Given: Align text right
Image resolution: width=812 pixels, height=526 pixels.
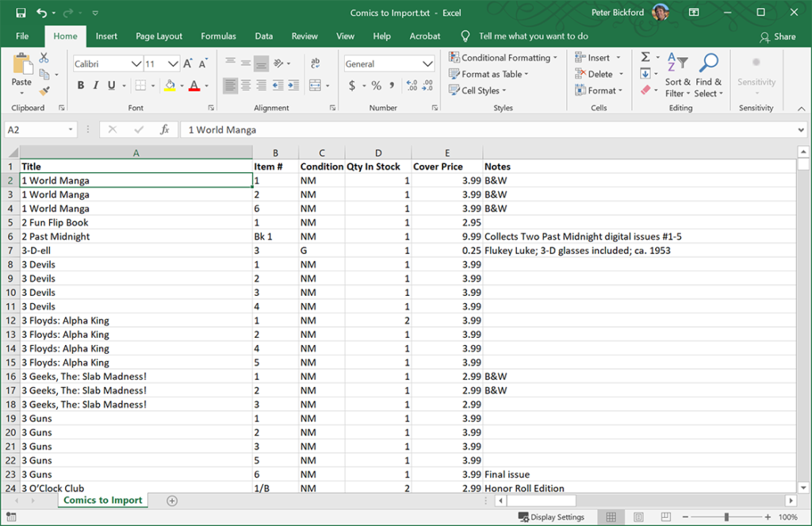Looking at the screenshot, I should pyautogui.click(x=262, y=86).
